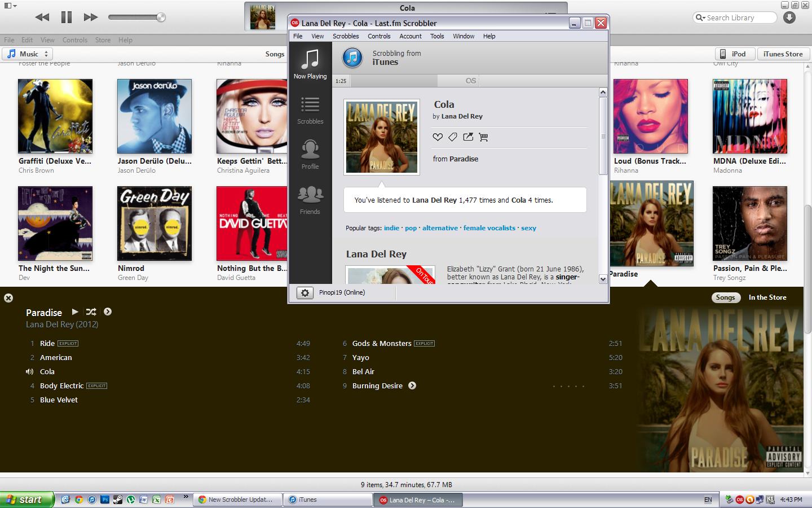Image resolution: width=812 pixels, height=508 pixels.
Task: Select the Nimrod album cover
Action: coord(155,224)
